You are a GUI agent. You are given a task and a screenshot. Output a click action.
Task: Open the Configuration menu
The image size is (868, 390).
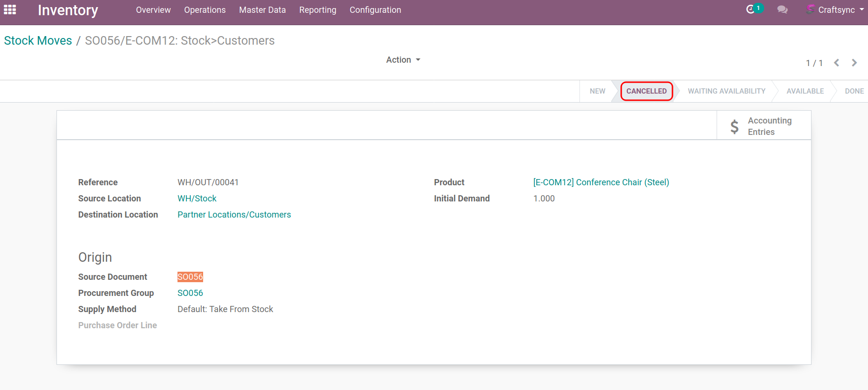pos(375,10)
